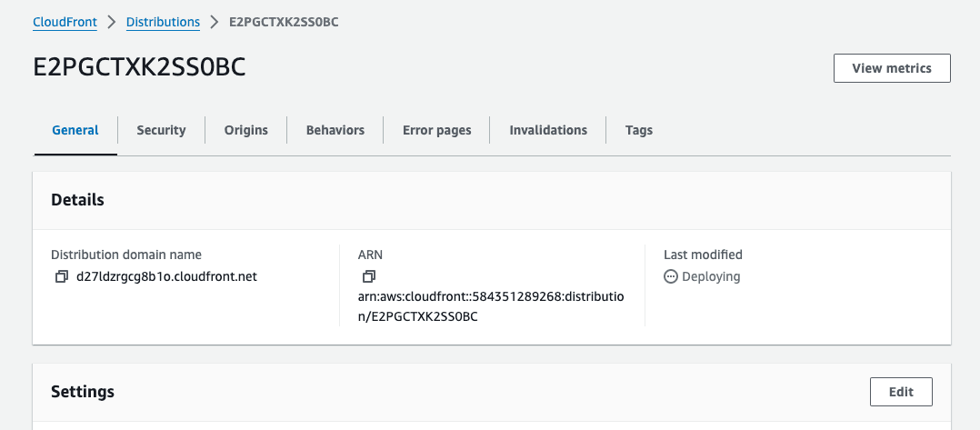Screen dimensions: 980x430
Task: Copy the distribution domain name icon
Action: click(x=61, y=276)
